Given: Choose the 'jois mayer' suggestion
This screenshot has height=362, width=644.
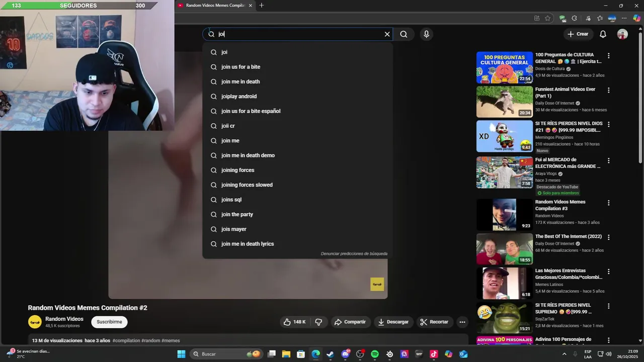Looking at the screenshot, I should click(x=298, y=229).
